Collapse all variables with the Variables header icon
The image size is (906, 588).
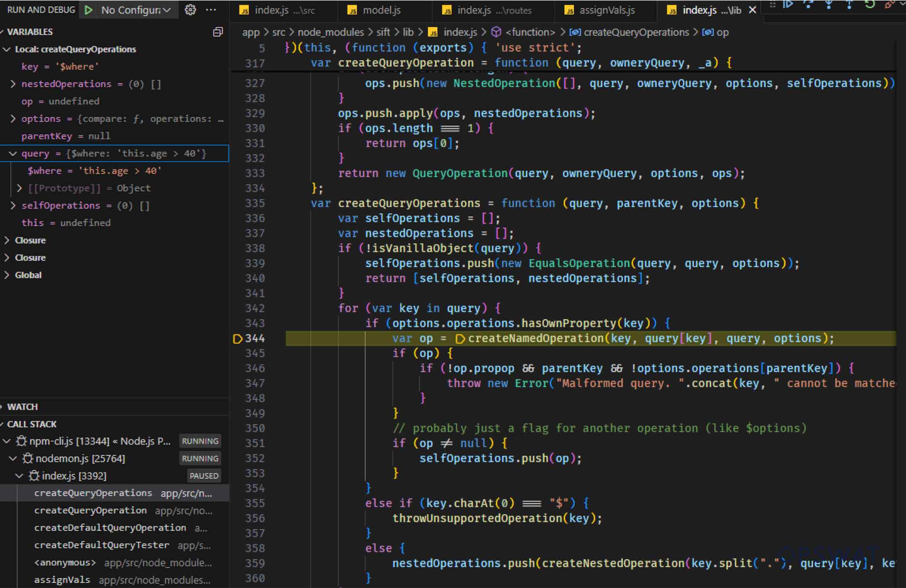click(x=218, y=32)
